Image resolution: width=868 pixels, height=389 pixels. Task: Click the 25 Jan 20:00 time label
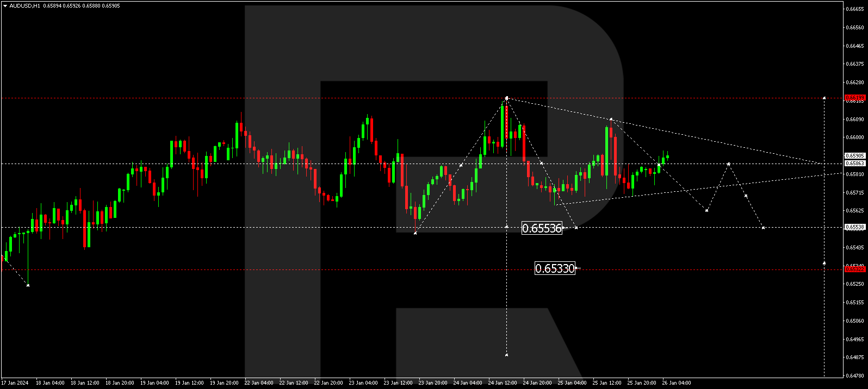(642, 383)
